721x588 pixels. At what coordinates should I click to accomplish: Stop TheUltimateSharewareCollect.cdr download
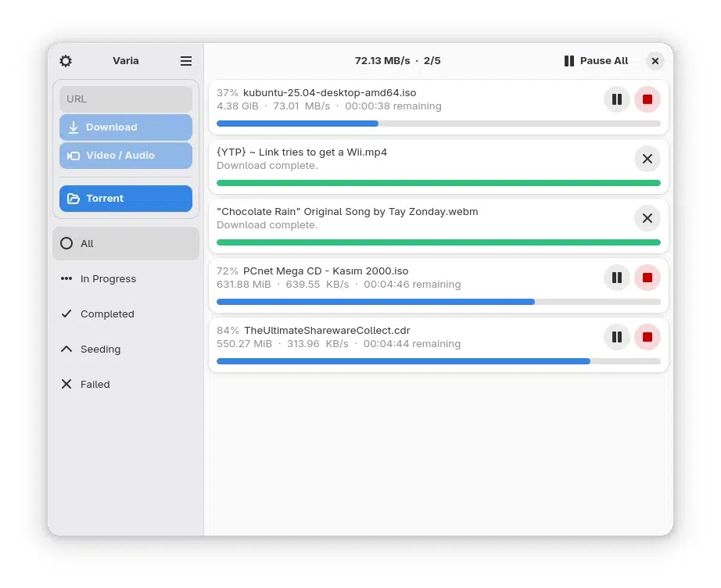(x=647, y=337)
